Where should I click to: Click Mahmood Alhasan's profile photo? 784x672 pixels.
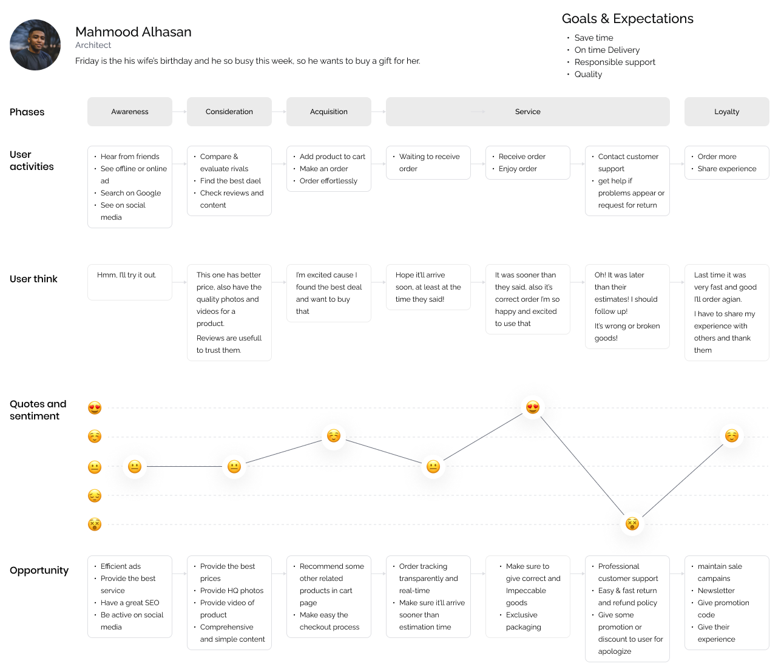(x=35, y=45)
